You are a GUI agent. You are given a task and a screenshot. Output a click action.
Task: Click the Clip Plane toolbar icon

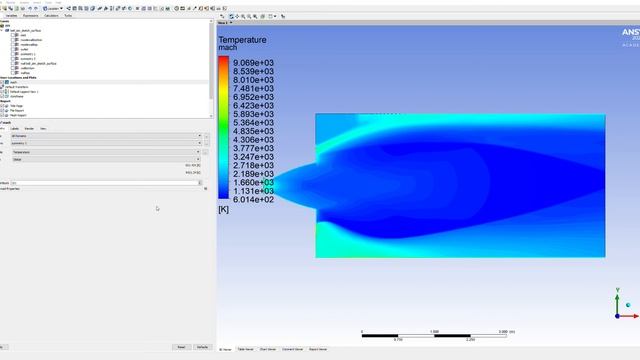[x=124, y=9]
